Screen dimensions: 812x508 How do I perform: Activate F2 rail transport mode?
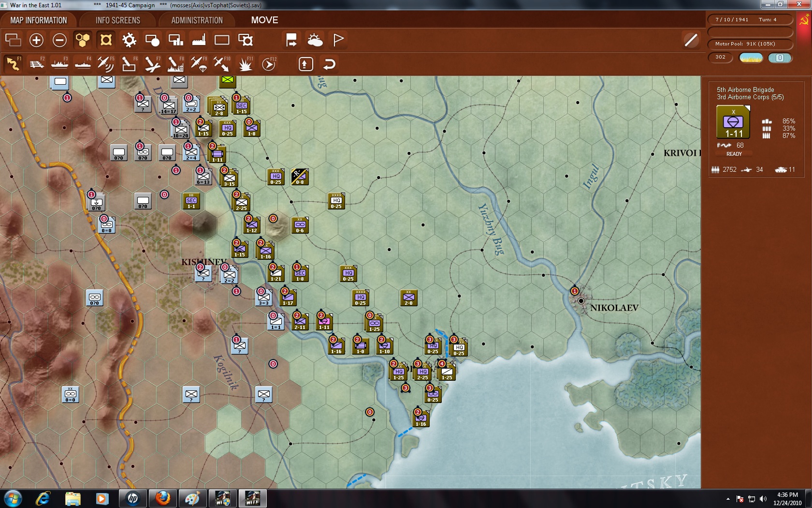pyautogui.click(x=37, y=63)
